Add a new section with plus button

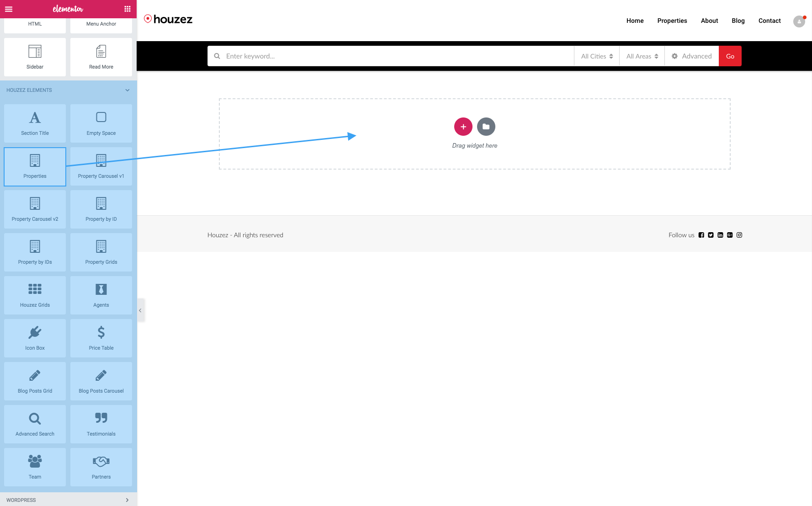[x=463, y=127]
